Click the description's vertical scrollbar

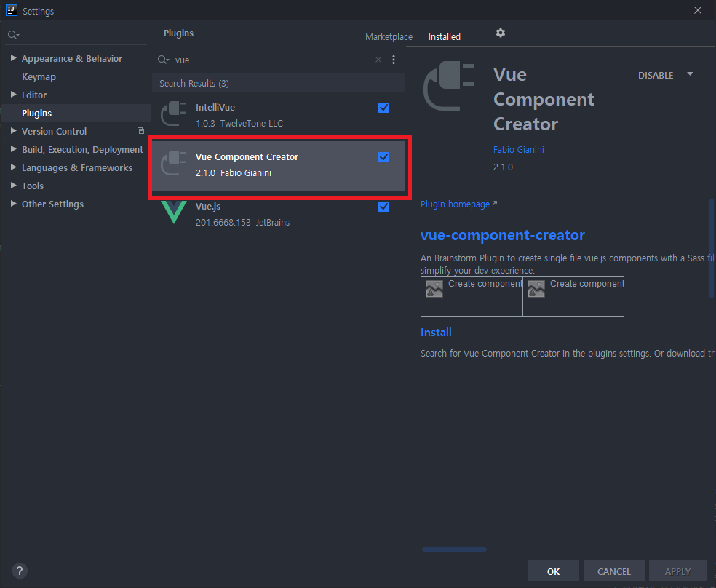click(x=712, y=248)
